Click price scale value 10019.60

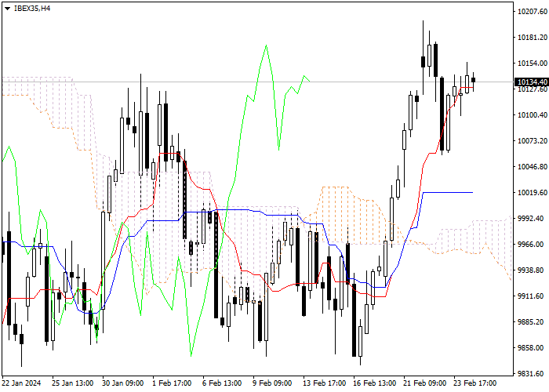(533, 193)
